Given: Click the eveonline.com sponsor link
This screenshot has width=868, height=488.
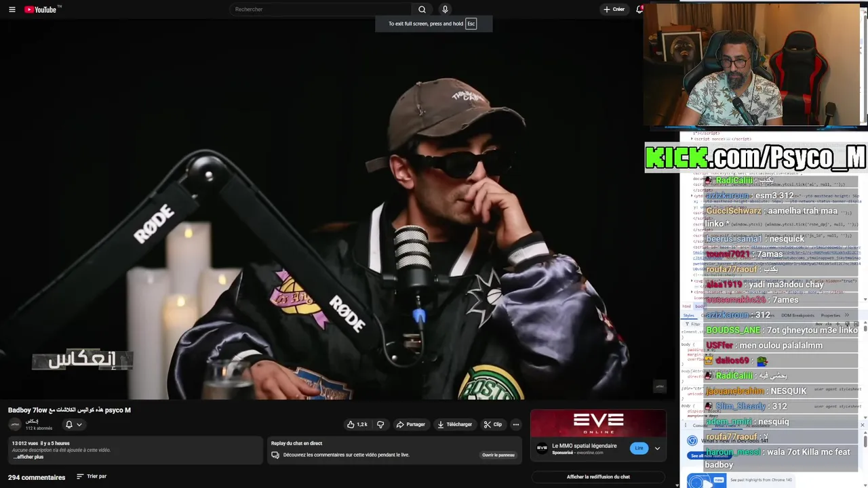Looking at the screenshot, I should (x=590, y=452).
